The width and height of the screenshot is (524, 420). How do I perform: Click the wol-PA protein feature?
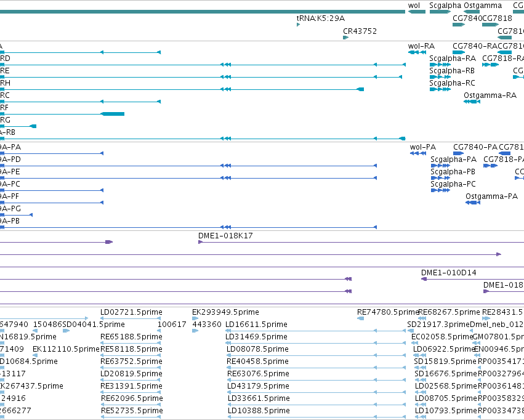click(x=418, y=153)
